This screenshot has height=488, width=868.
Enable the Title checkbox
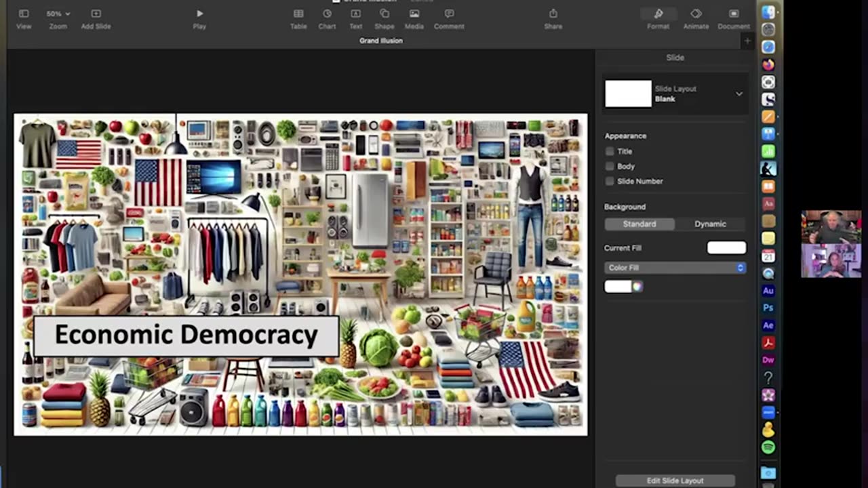click(x=610, y=152)
